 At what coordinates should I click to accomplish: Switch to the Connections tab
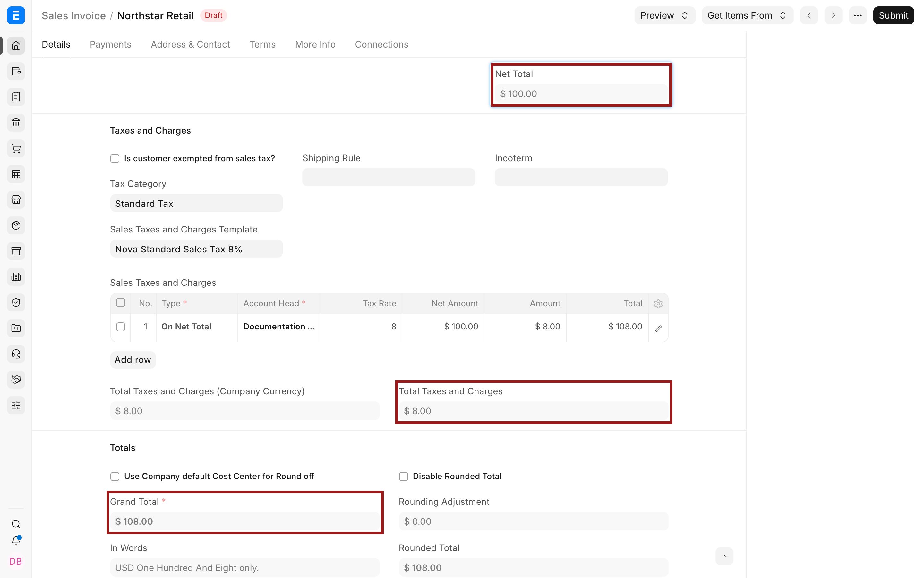click(381, 44)
